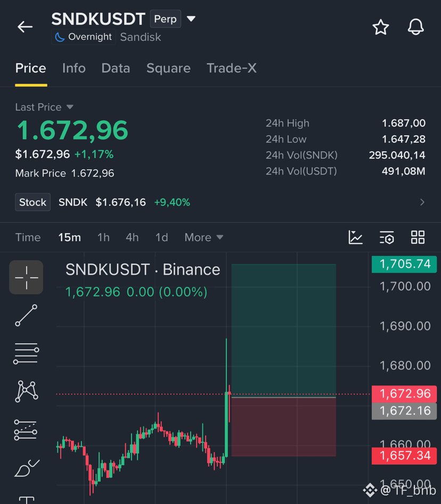Open the Data tab

[116, 68]
